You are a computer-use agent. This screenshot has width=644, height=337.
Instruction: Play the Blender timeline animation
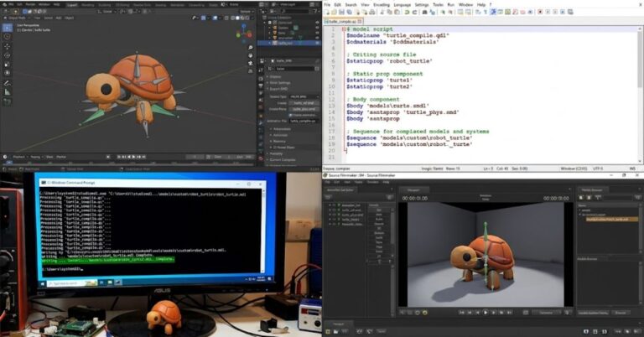pos(133,157)
